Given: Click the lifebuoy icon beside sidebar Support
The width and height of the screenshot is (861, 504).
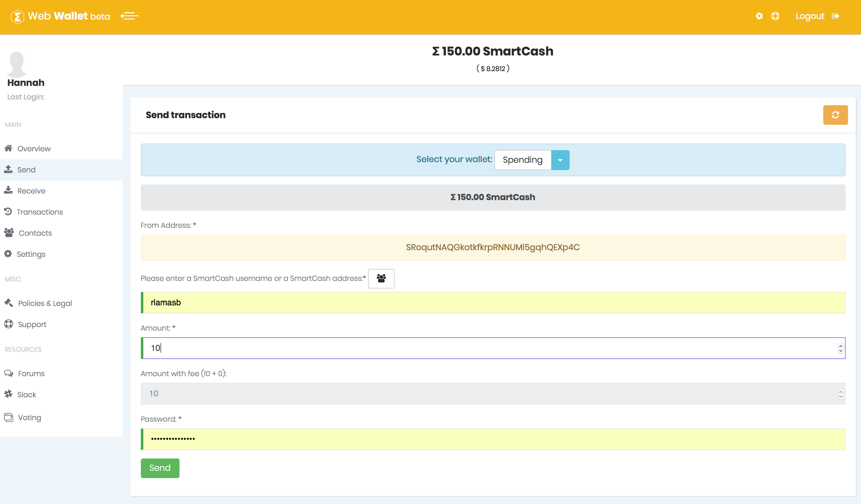Looking at the screenshot, I should pyautogui.click(x=8, y=324).
